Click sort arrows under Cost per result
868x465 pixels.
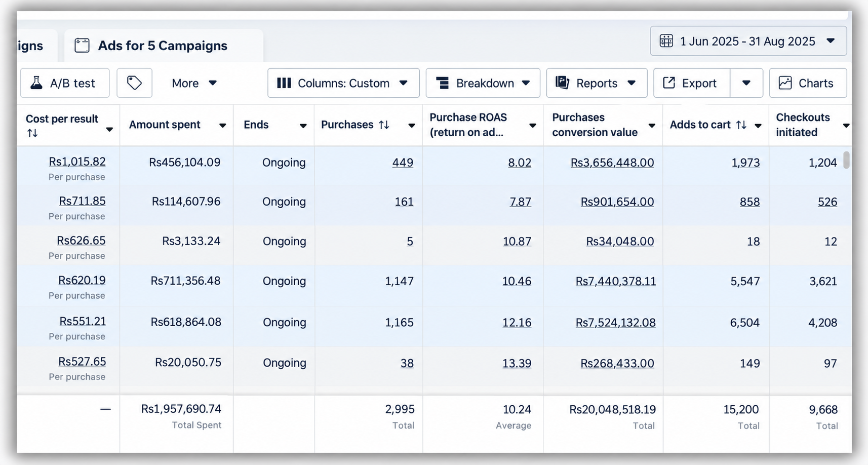(x=32, y=133)
